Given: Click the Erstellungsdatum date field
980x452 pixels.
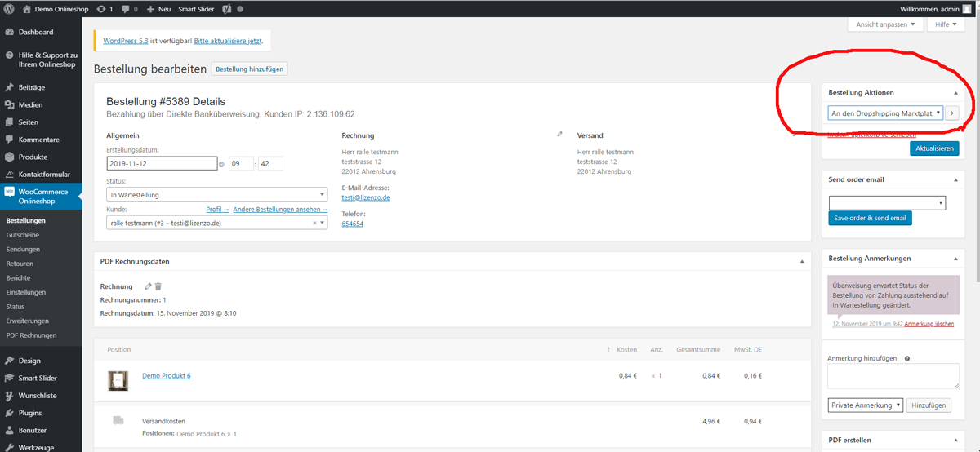Looking at the screenshot, I should pos(162,164).
